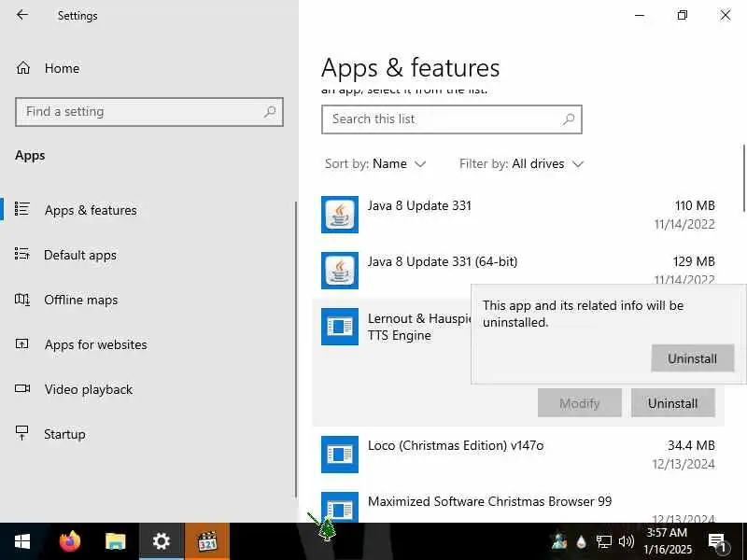Confirm Uninstall in the popup dialog
The image size is (747, 560).
pyautogui.click(x=692, y=358)
